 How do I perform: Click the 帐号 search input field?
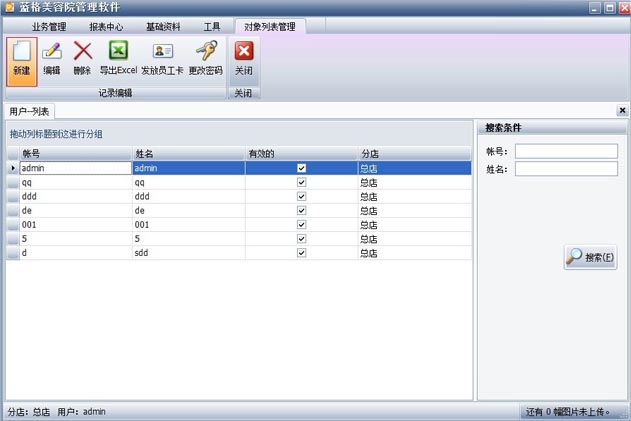coord(566,151)
